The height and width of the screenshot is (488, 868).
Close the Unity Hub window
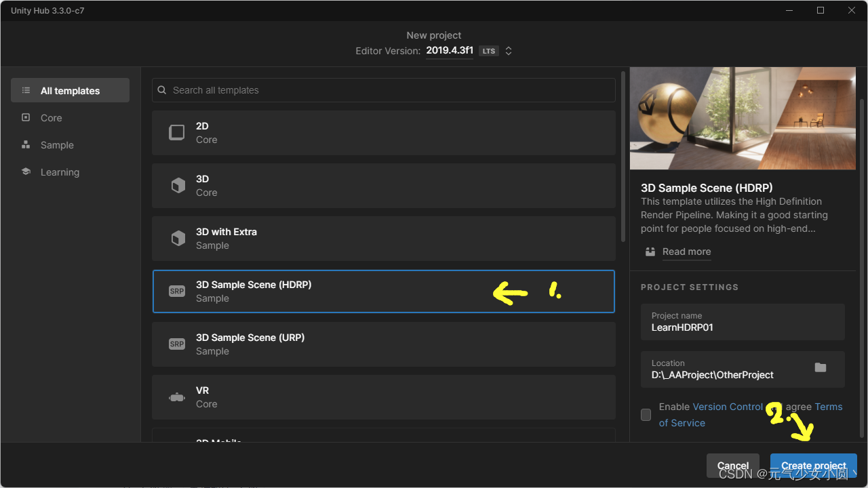tap(852, 10)
